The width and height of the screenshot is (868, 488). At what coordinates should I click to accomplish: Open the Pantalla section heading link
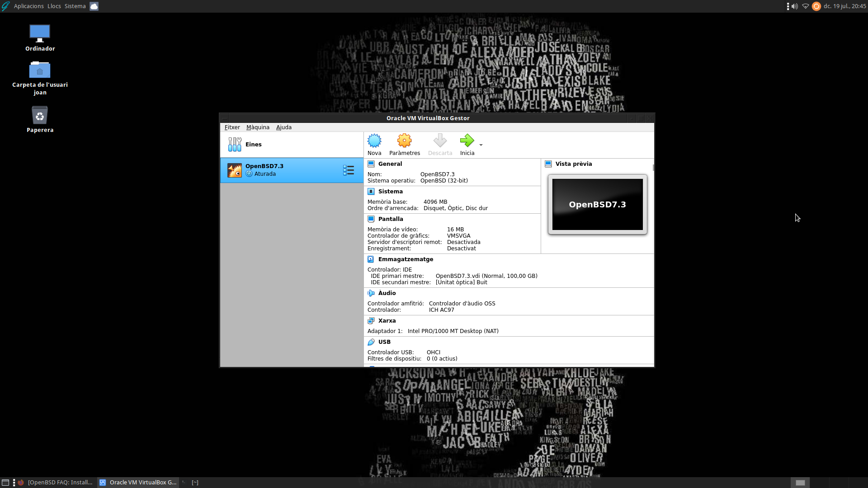pos(391,219)
